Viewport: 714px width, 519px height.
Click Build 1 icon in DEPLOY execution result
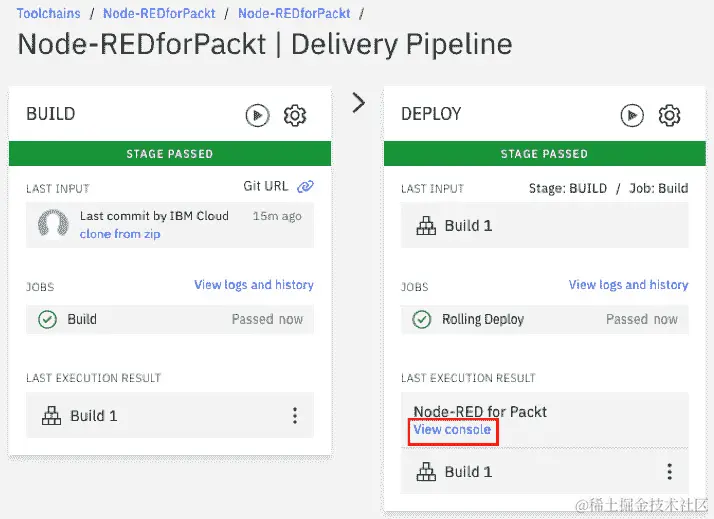426,472
